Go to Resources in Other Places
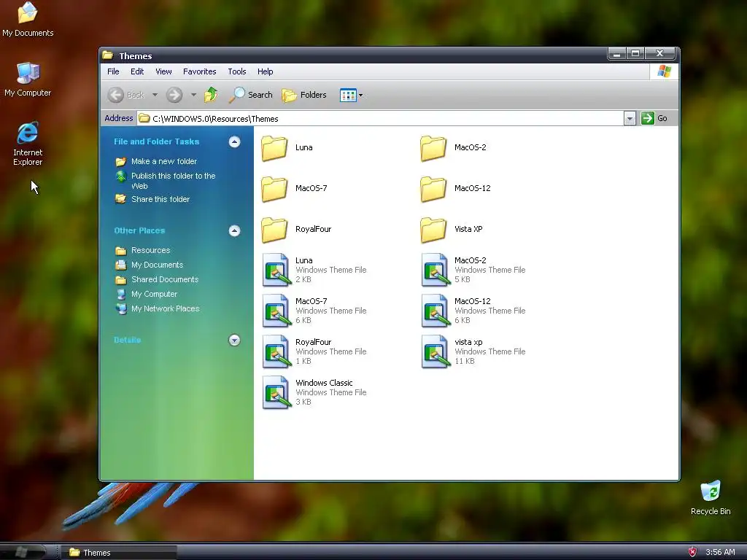Screen dimensions: 747x560 click(x=150, y=250)
